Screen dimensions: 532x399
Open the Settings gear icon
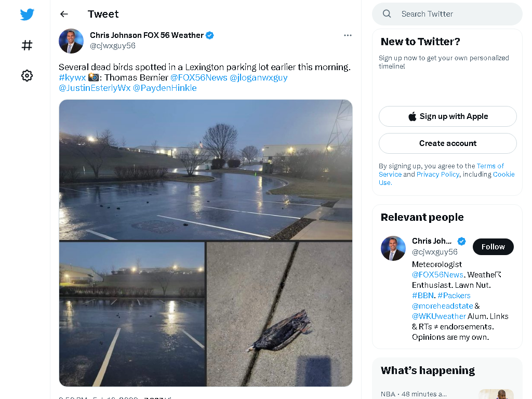pyautogui.click(x=27, y=75)
